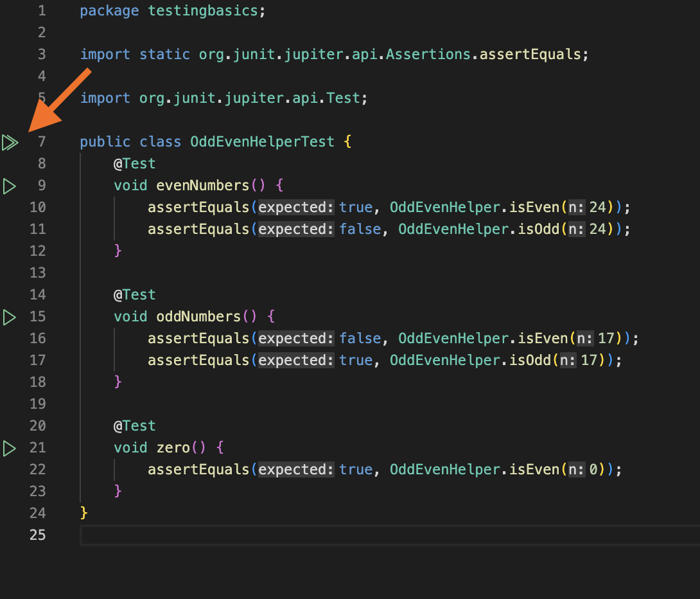Click the @Test annotation on line 20
The height and width of the screenshot is (599, 700).
(135, 426)
